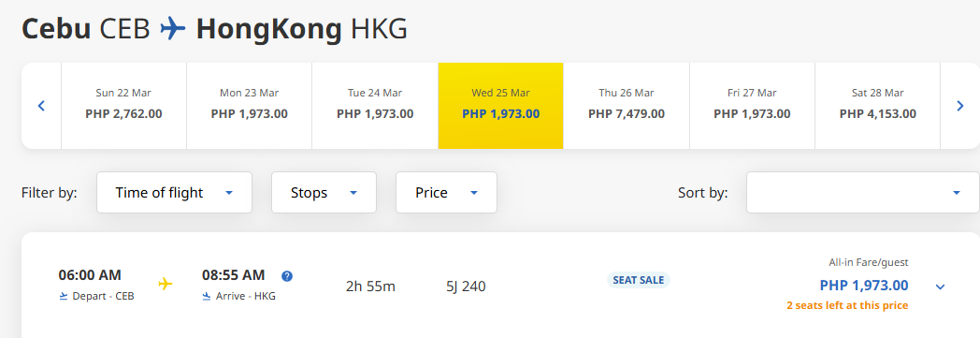Select the Tue 24 Mar date tab

tap(375, 106)
